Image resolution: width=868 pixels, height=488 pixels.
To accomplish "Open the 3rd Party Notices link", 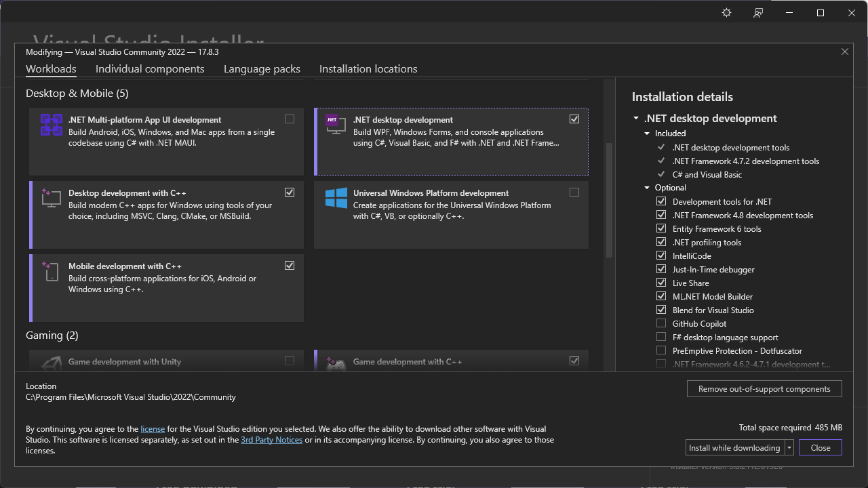I will point(271,439).
